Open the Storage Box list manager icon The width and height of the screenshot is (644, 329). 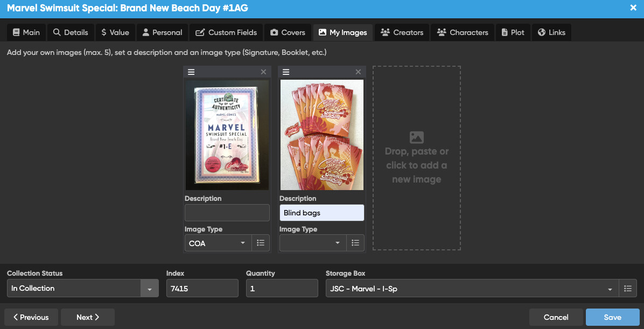[627, 288]
